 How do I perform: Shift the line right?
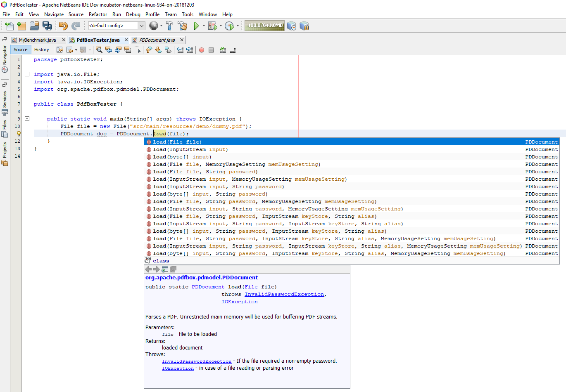point(190,50)
